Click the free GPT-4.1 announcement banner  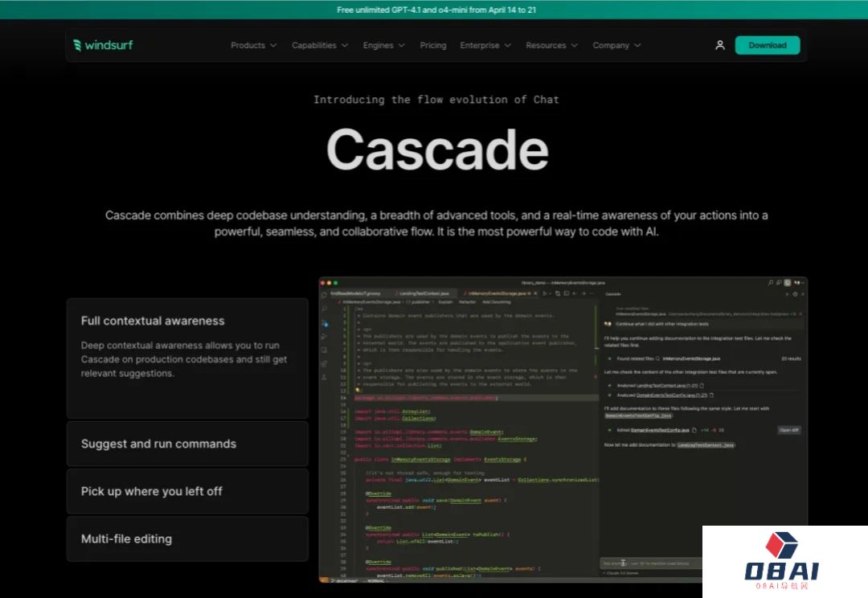(434, 10)
